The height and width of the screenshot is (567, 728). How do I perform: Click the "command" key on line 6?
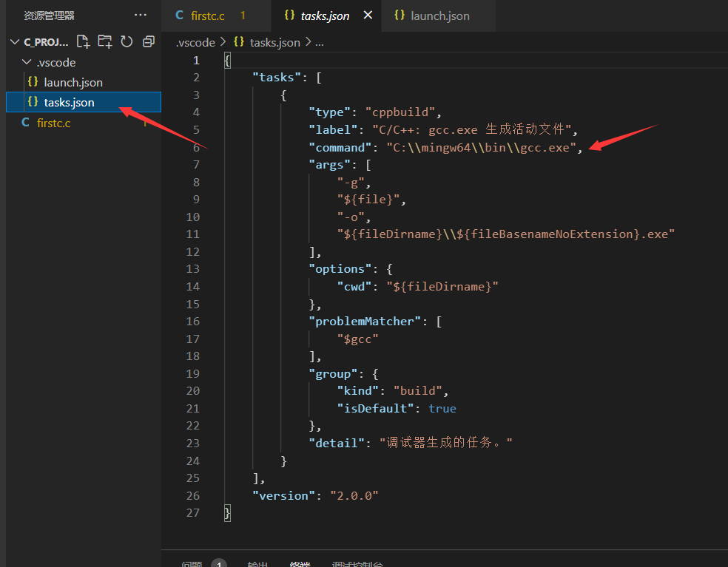pyautogui.click(x=340, y=148)
